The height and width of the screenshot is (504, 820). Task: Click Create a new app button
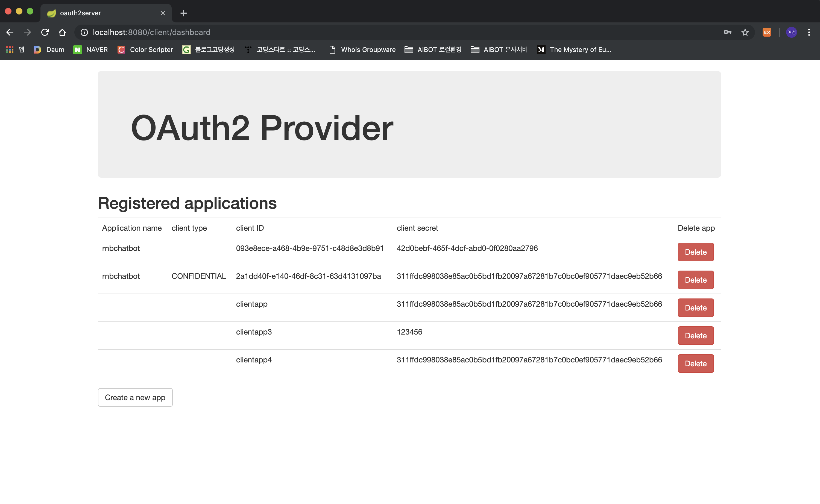(135, 397)
